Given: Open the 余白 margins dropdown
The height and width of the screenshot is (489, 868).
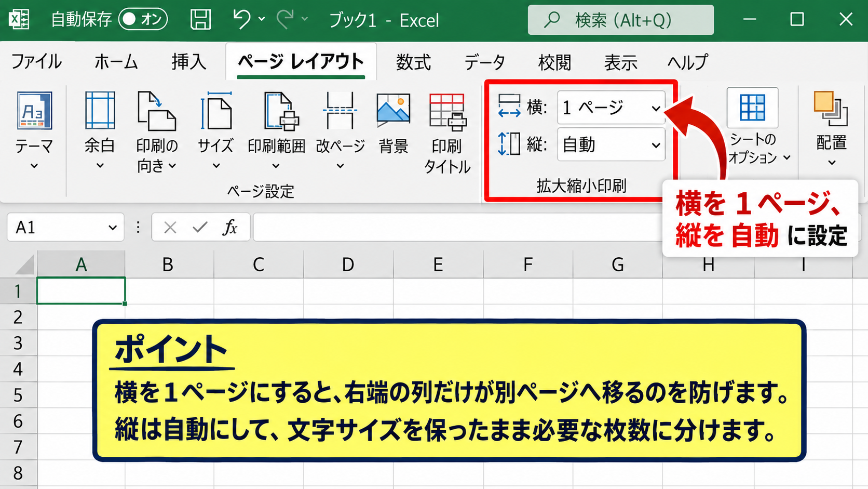Looking at the screenshot, I should click(100, 130).
